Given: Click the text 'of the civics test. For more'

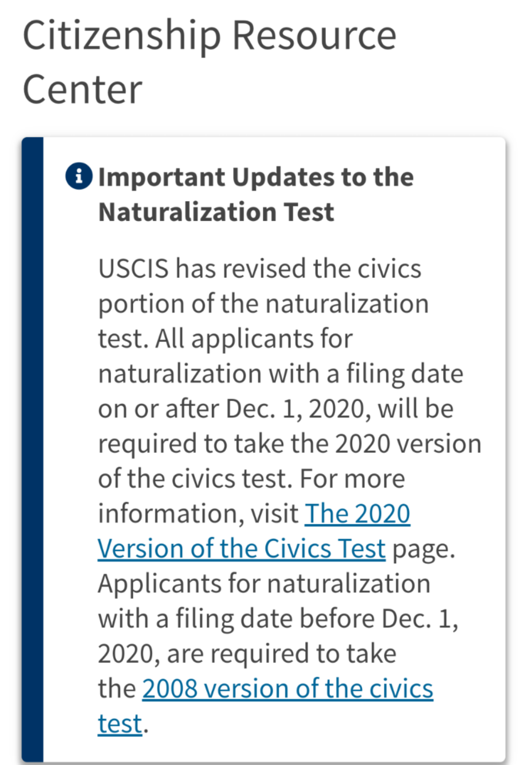Looking at the screenshot, I should [251, 478].
